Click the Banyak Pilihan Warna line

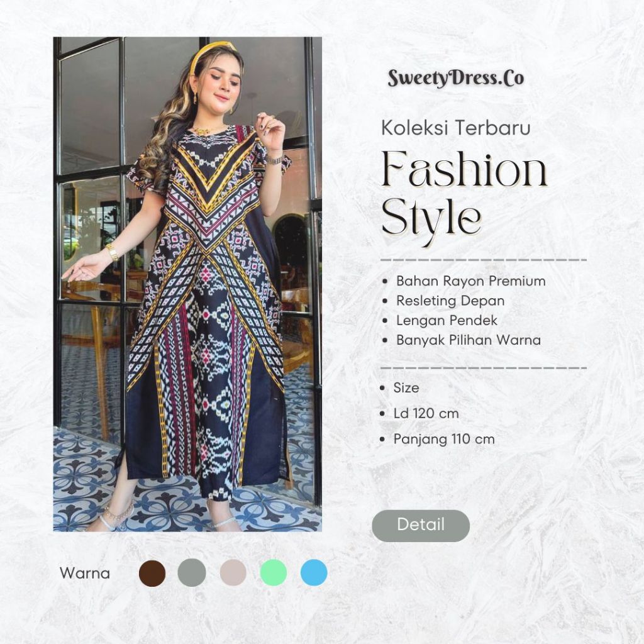tap(468, 340)
